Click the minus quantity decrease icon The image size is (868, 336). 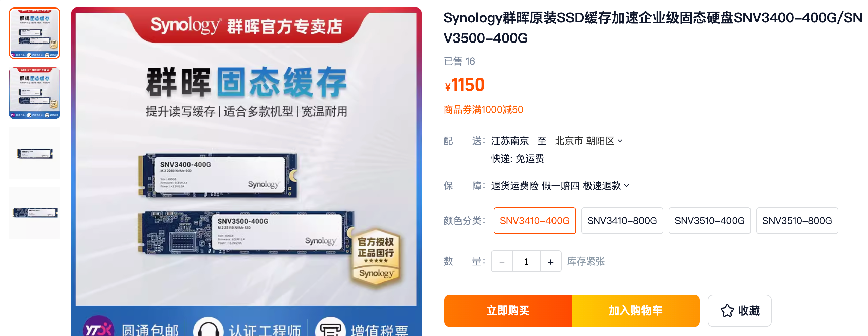tap(502, 262)
